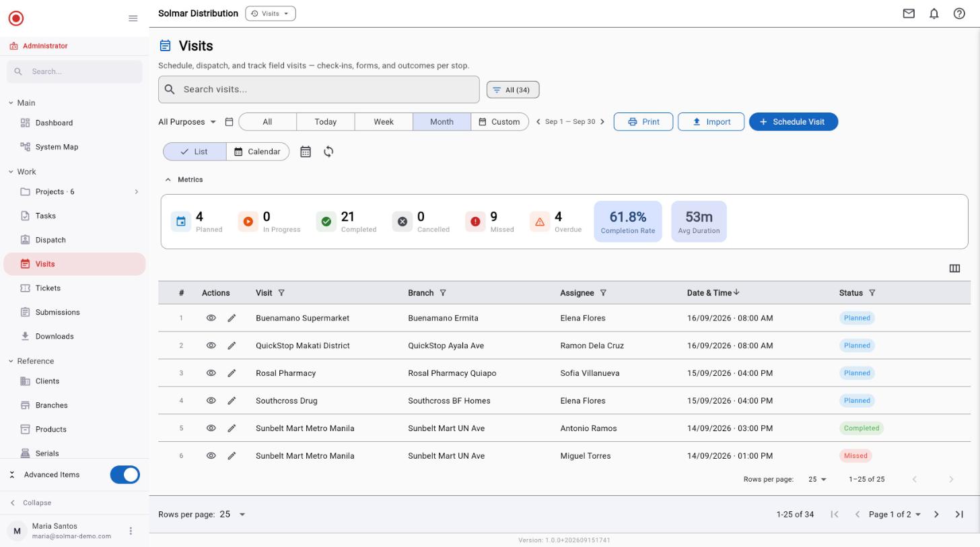The width and height of the screenshot is (980, 547).
Task: Switch to Calendar view
Action: (258, 152)
